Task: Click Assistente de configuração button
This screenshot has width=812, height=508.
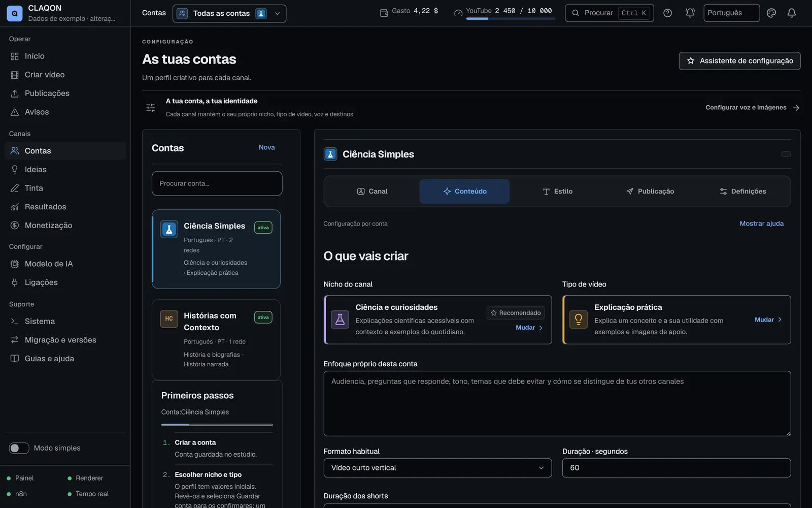Action: [x=739, y=61]
